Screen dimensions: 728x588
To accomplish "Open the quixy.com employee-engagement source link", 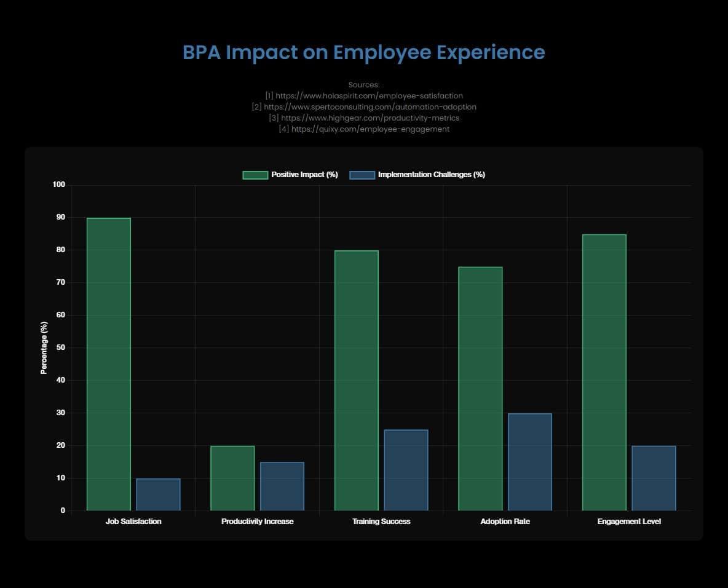I will click(364, 129).
